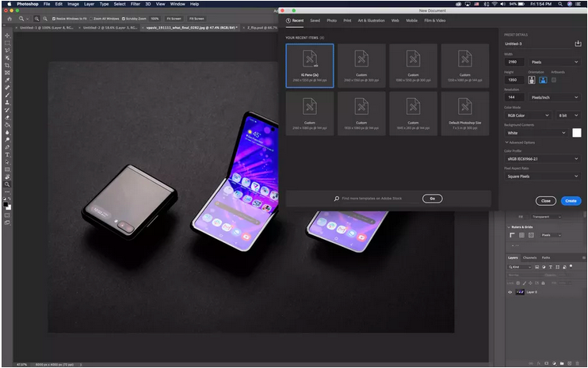
Task: Click the Go button for Adobe Stock
Action: tap(433, 199)
